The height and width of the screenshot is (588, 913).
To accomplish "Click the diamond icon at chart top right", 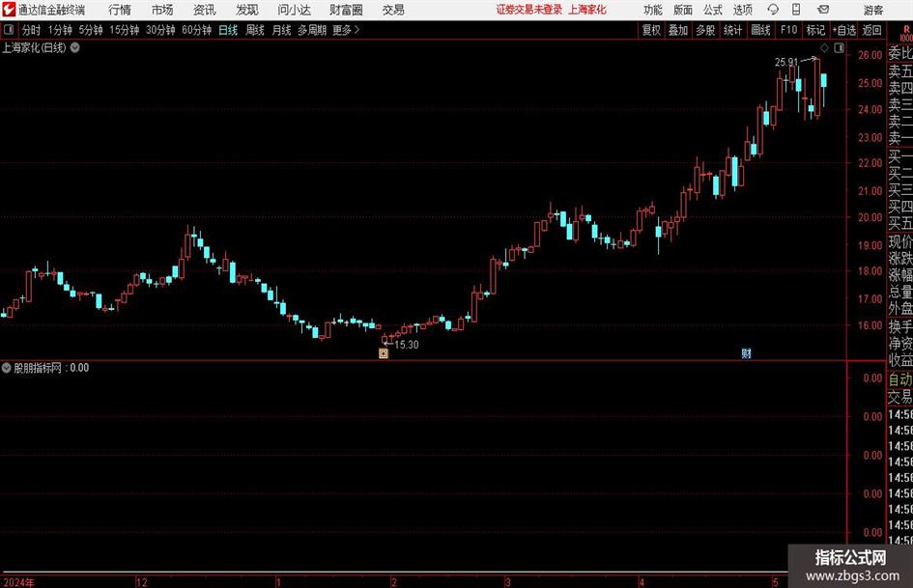I will [x=824, y=47].
